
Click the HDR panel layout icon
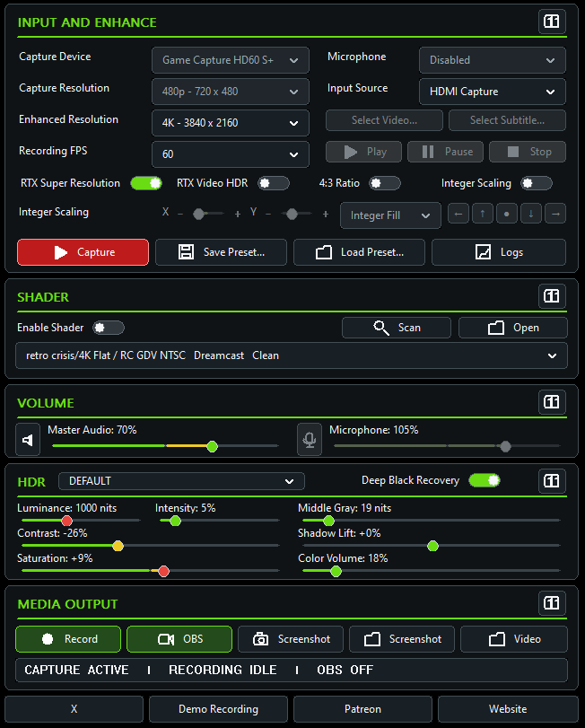tap(552, 480)
